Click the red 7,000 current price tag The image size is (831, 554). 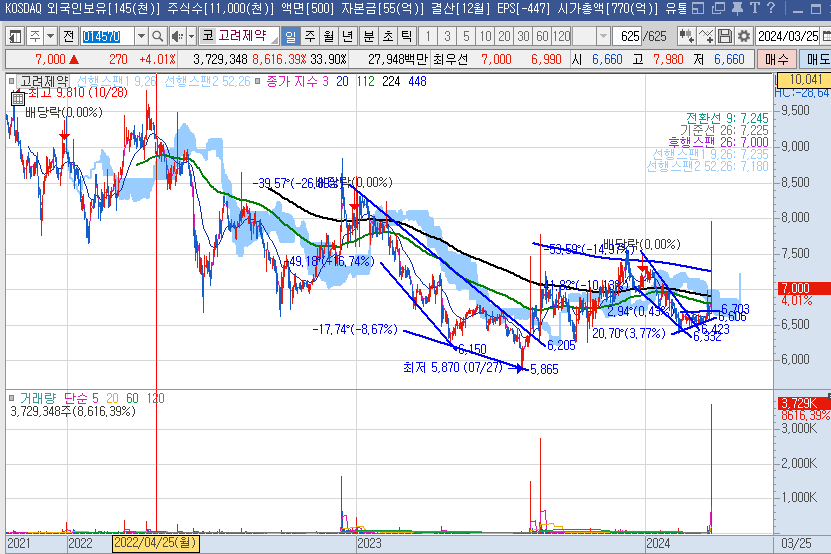[802, 288]
